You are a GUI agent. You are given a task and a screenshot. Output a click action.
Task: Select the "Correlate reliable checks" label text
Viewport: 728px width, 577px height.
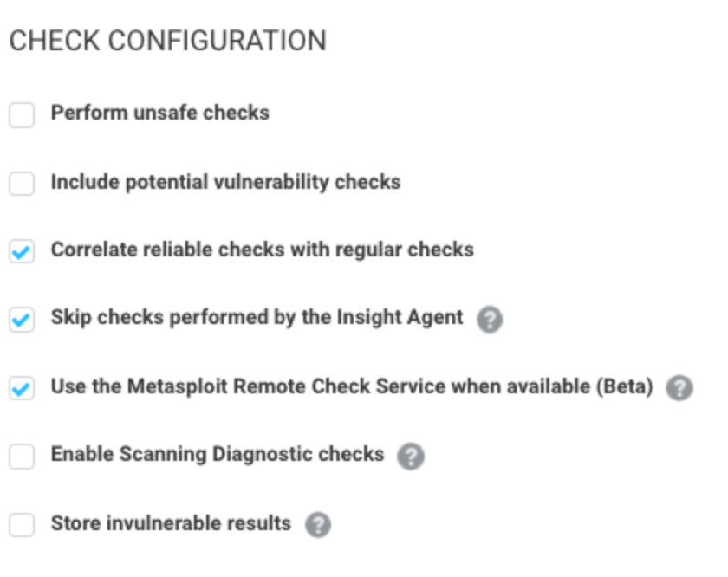click(262, 250)
